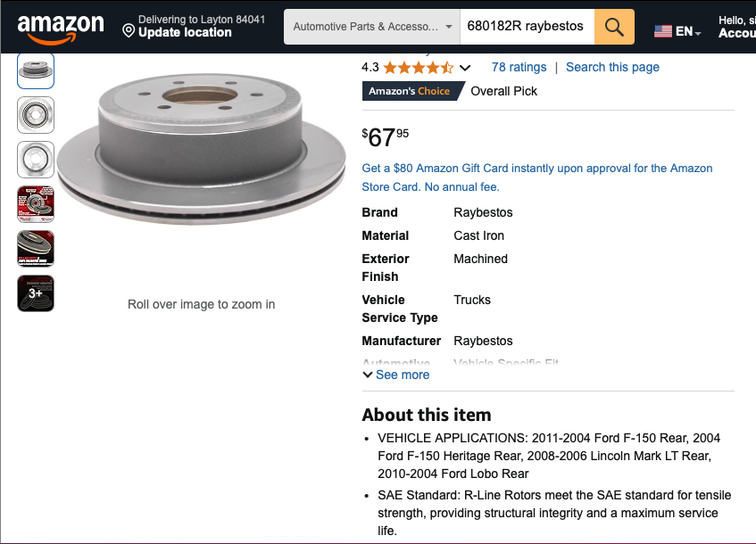Viewport: 756px width, 544px height.
Task: Click the search text field
Action: coord(527,27)
